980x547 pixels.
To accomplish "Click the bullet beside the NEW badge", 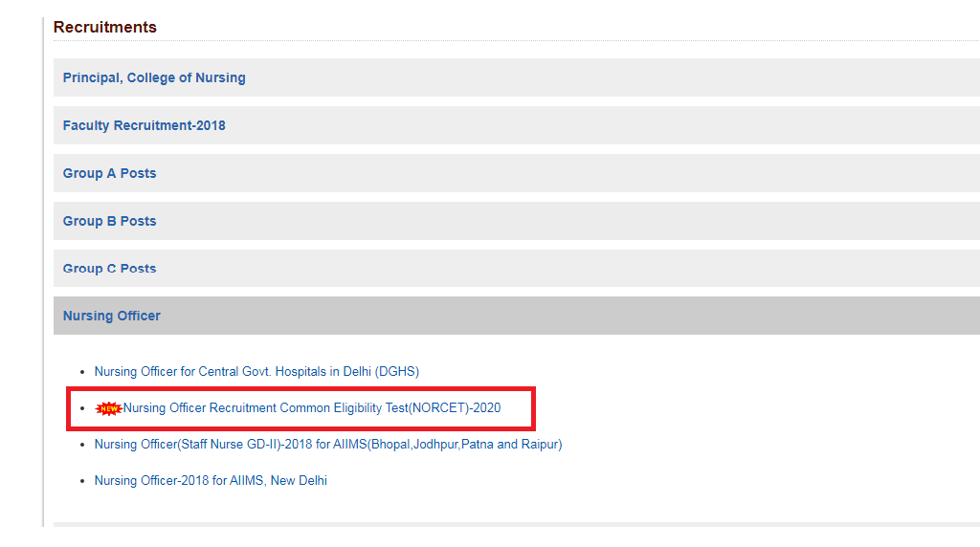I will pyautogui.click(x=82, y=408).
